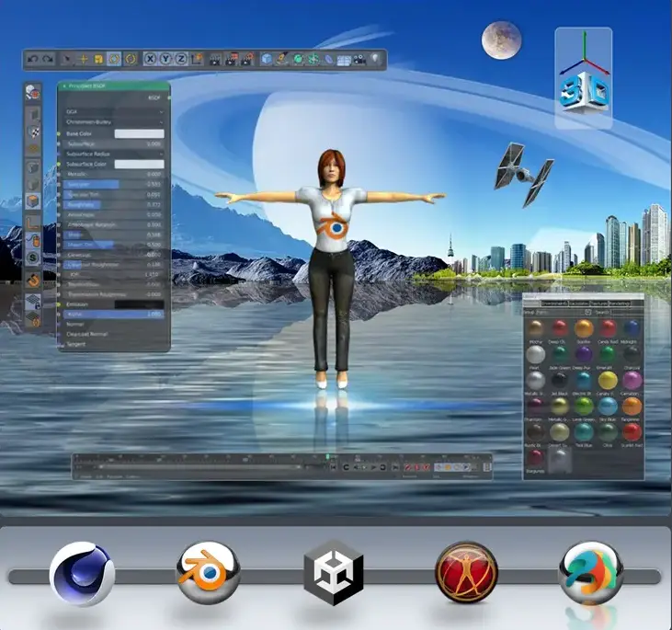Launch Blender from the bottom dock
Screen dimensions: 672x630
[x=209, y=573]
